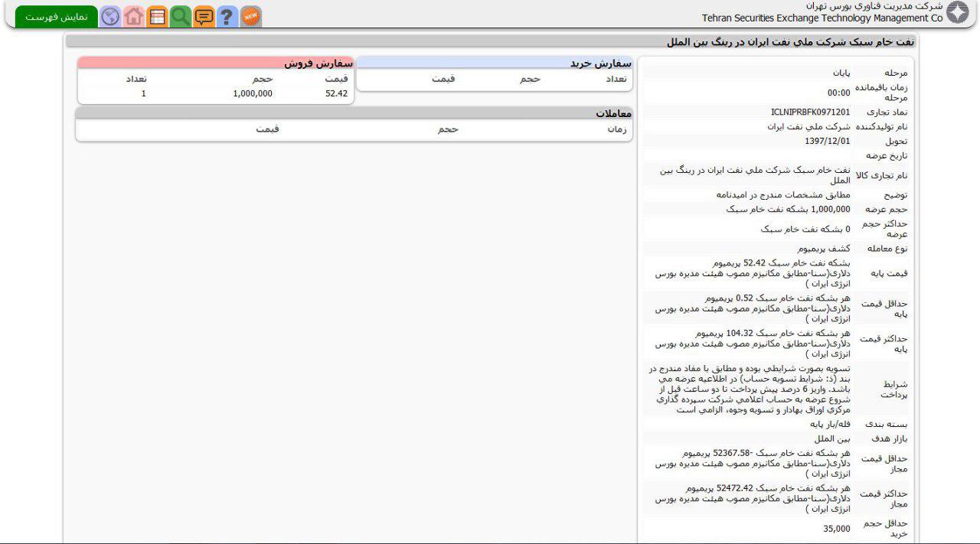Click sell order price 52.42
980x544 pixels.
(x=336, y=93)
